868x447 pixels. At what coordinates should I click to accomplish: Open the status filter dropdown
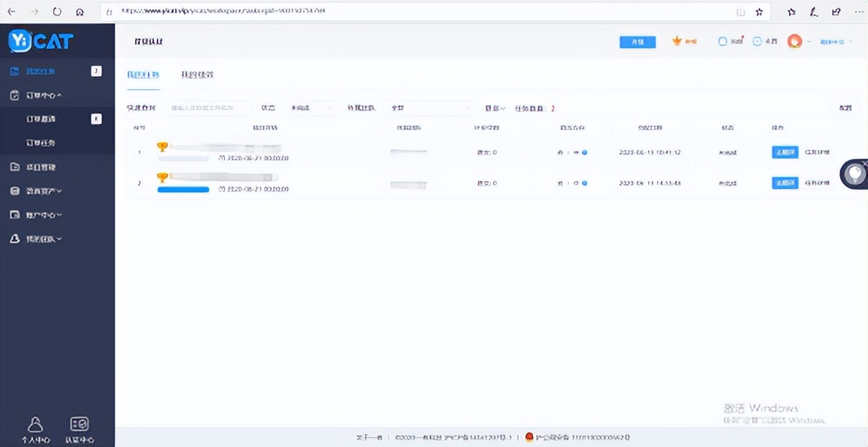tap(309, 108)
